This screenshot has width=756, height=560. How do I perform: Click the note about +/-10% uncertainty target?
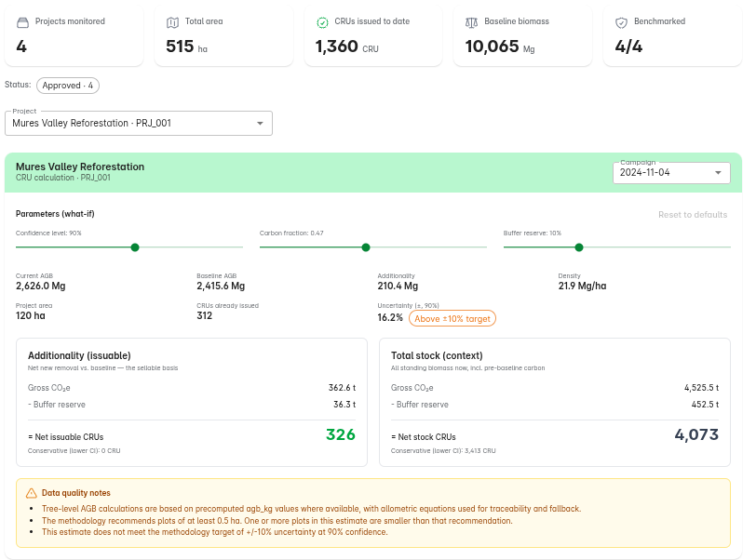coord(214,532)
